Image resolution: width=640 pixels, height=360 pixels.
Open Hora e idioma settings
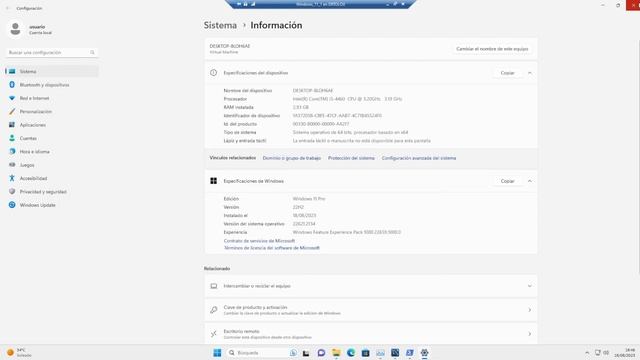[52, 151]
